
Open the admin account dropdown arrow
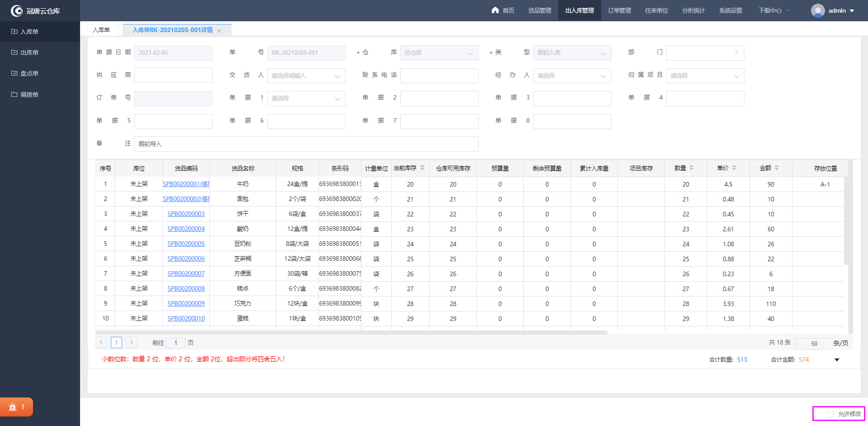852,11
